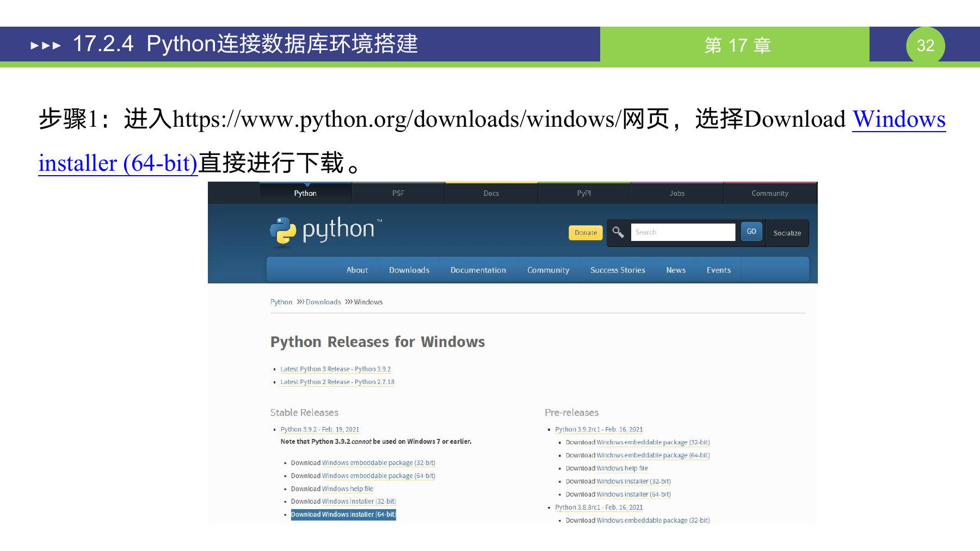Open the Community navigation bar menu
Viewport: 980px width, 551px height.
point(548,270)
